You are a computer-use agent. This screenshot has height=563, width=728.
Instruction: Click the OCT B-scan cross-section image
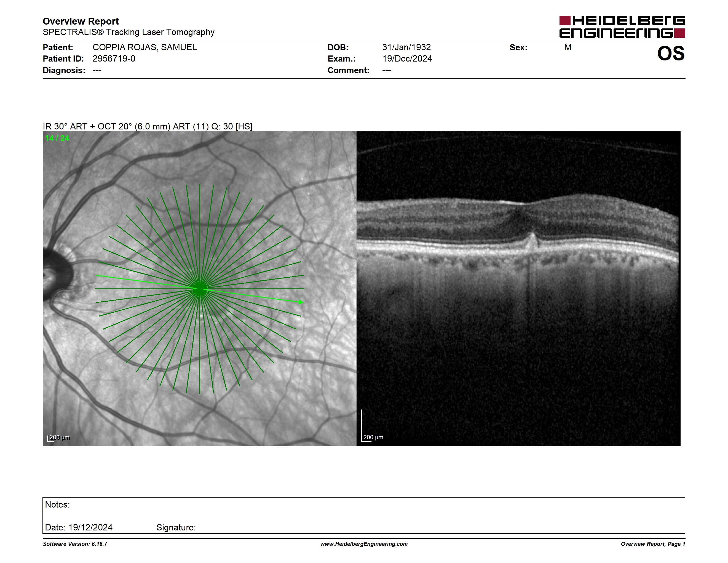point(518,288)
